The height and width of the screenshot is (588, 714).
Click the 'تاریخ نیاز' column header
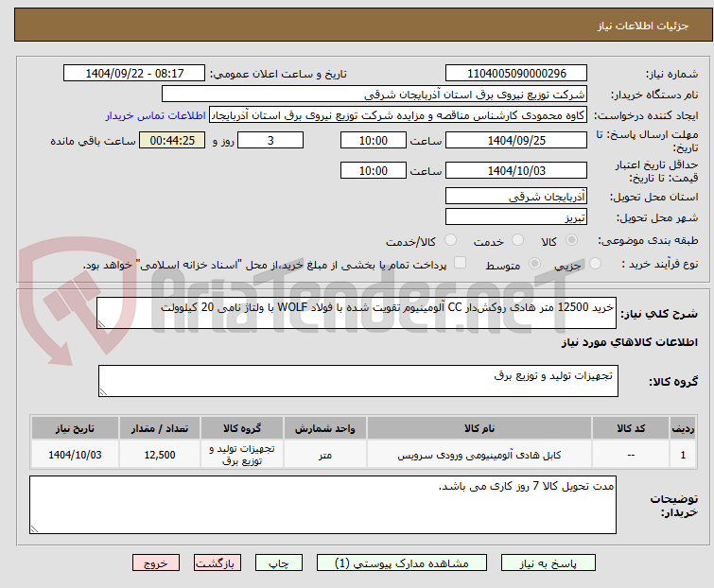pos(75,428)
